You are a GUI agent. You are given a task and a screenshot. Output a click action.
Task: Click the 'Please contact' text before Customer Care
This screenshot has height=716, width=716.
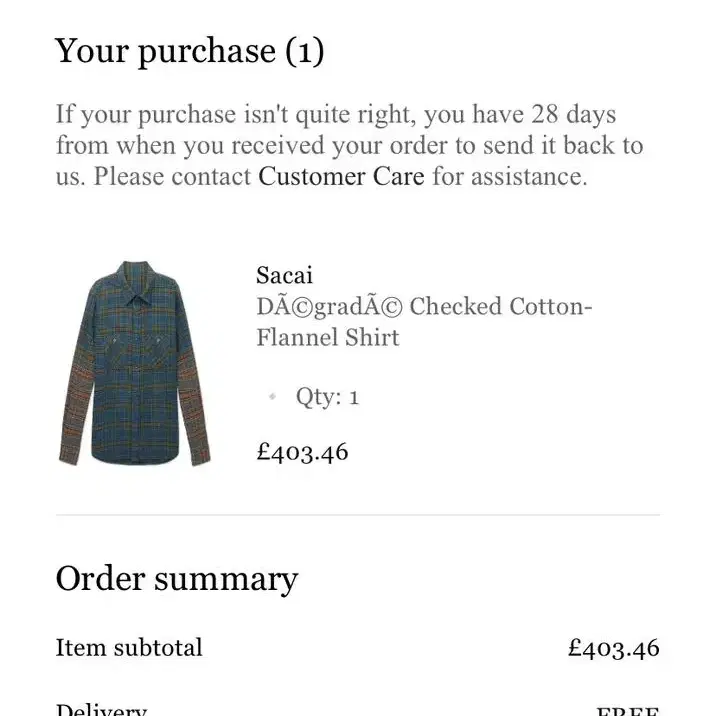pyautogui.click(x=172, y=176)
